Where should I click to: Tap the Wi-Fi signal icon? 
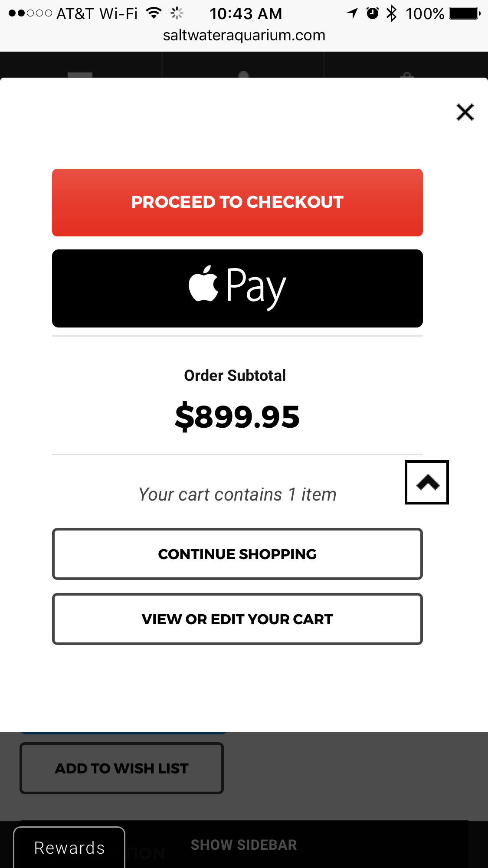click(x=154, y=13)
